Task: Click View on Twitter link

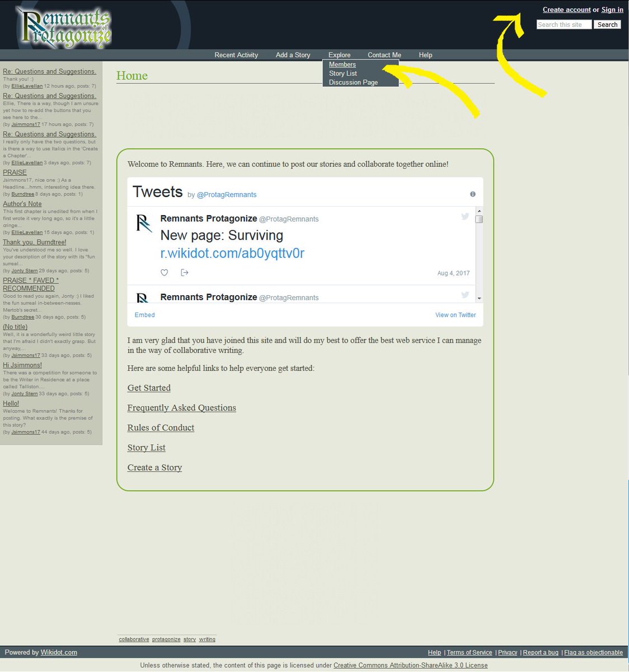Action: (456, 315)
